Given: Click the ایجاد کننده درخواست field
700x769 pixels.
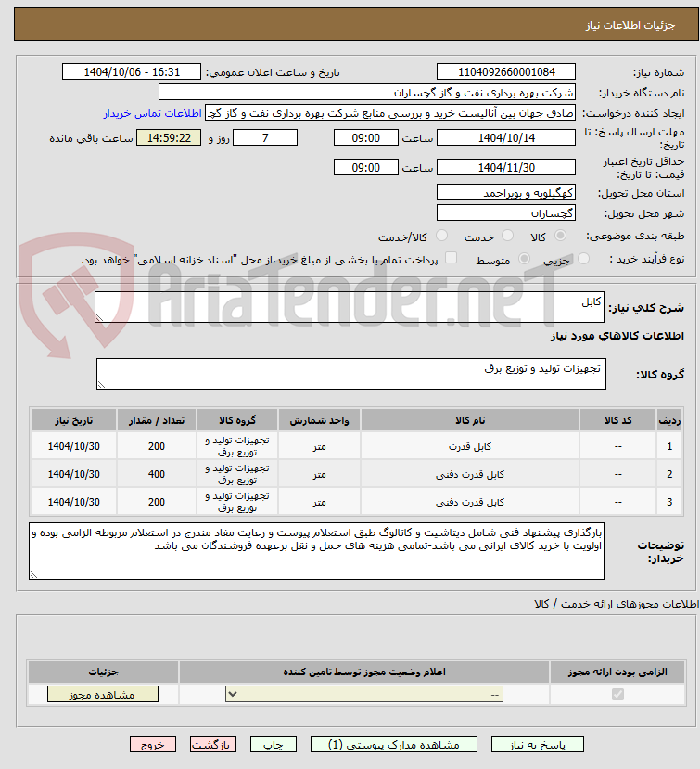Looking at the screenshot, I should tap(390, 113).
